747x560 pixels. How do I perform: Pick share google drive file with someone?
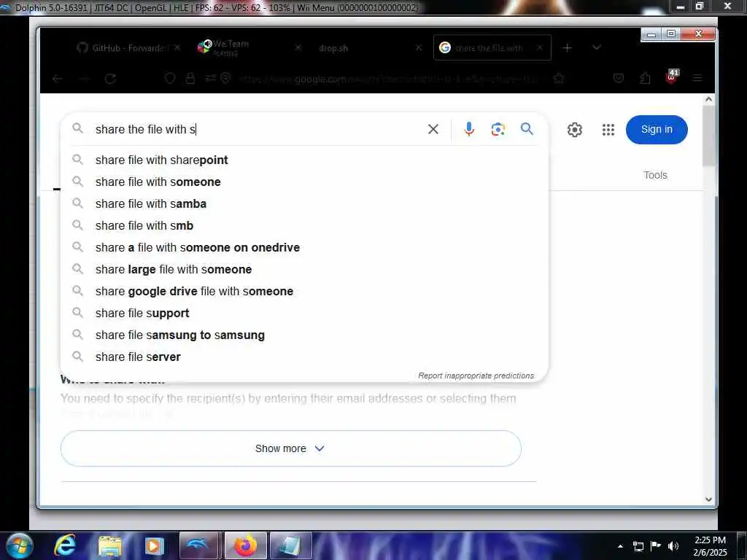click(x=304, y=292)
